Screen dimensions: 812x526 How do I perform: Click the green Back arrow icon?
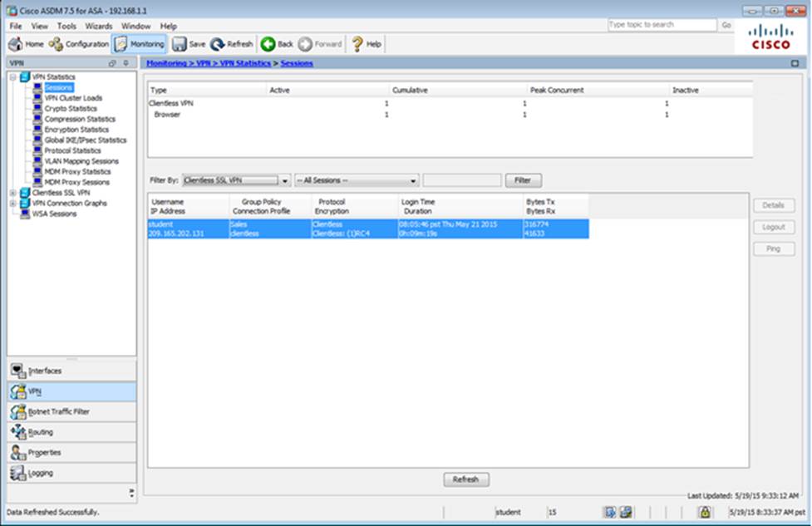tap(268, 44)
